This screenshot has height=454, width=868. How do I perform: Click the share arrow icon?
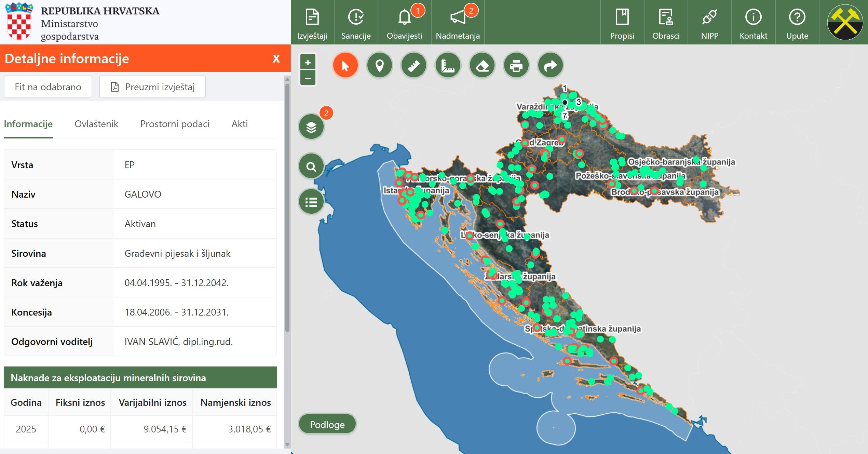tap(550, 65)
